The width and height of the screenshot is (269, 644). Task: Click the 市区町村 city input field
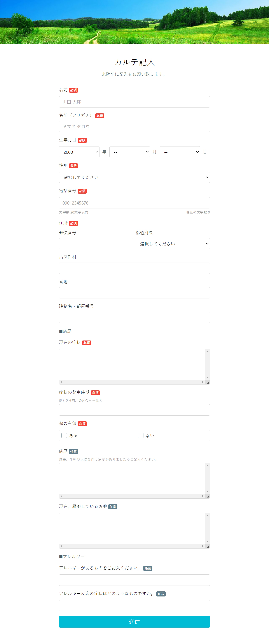coord(134,268)
